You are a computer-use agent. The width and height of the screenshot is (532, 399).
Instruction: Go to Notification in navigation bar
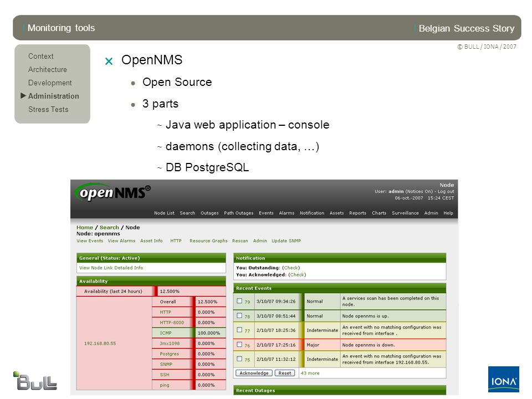(312, 213)
